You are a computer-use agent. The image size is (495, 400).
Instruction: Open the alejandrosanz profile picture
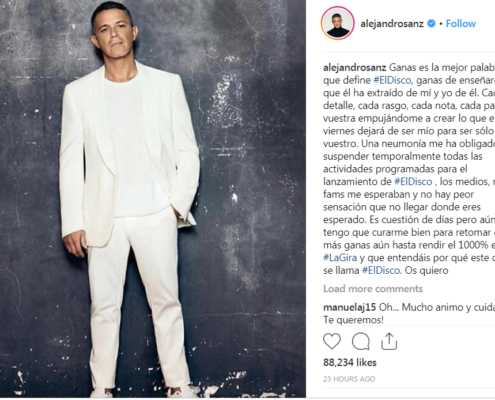click(x=337, y=23)
